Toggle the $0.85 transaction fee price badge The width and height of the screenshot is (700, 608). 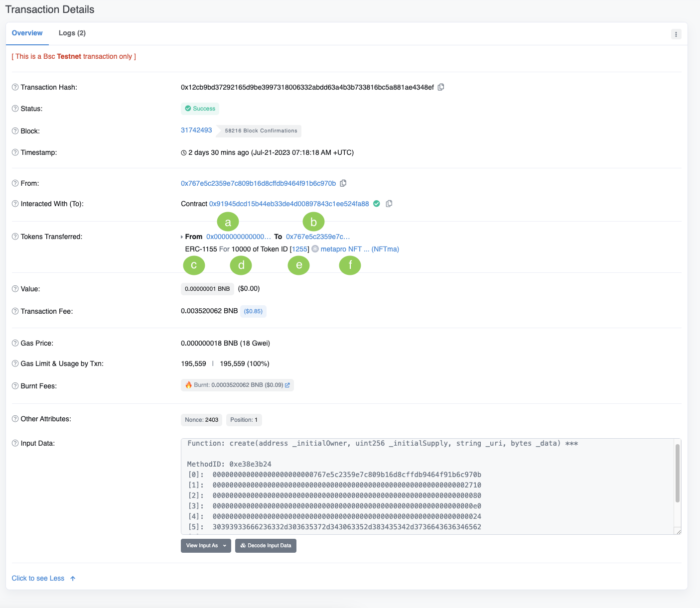pos(253,311)
